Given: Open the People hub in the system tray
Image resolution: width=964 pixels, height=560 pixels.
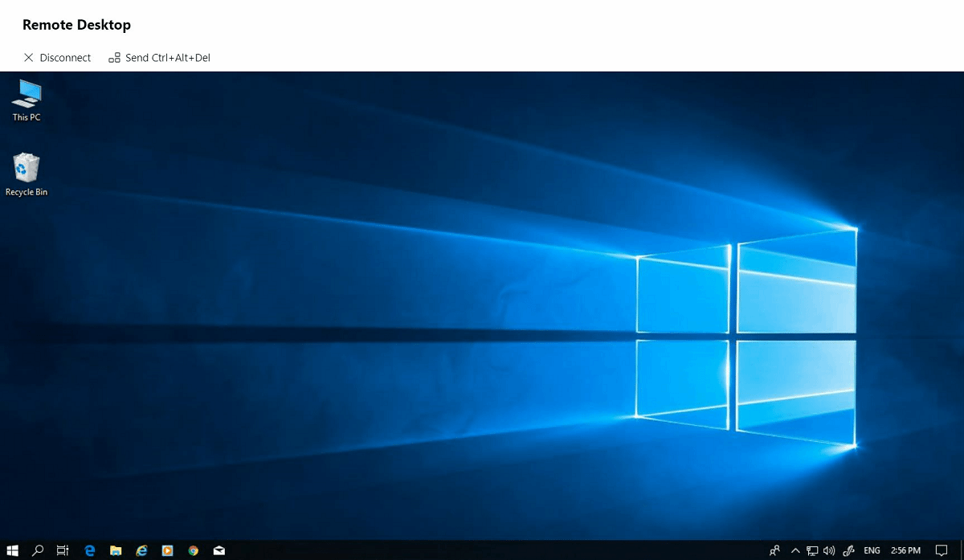Looking at the screenshot, I should (774, 550).
